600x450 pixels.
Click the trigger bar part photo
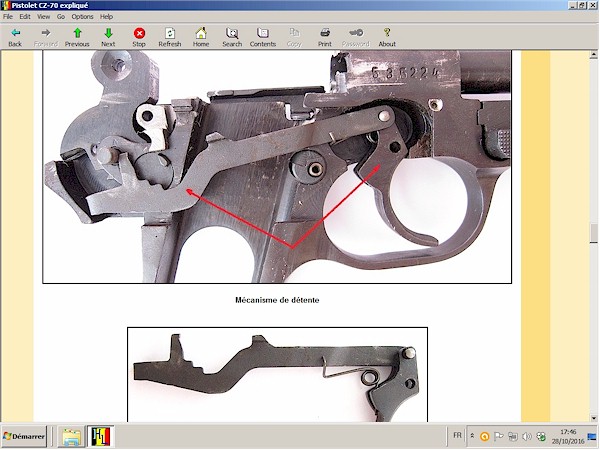point(277,375)
